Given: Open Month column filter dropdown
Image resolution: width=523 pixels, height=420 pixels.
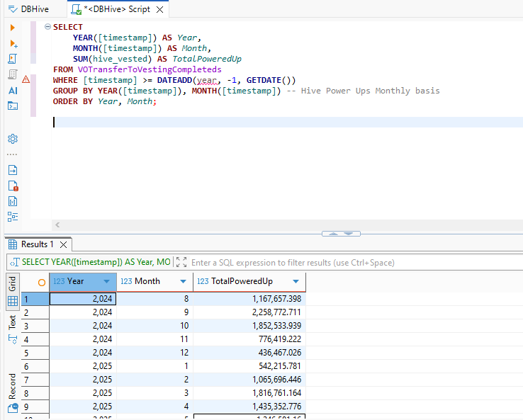Looking at the screenshot, I should [183, 282].
